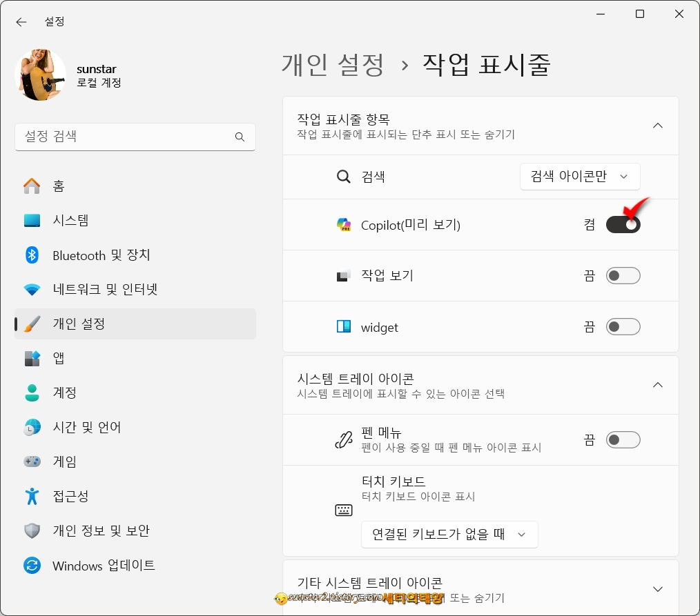The image size is (700, 616).
Task: Turn off the Copilot(미리 보기) toggle
Action: point(623,223)
